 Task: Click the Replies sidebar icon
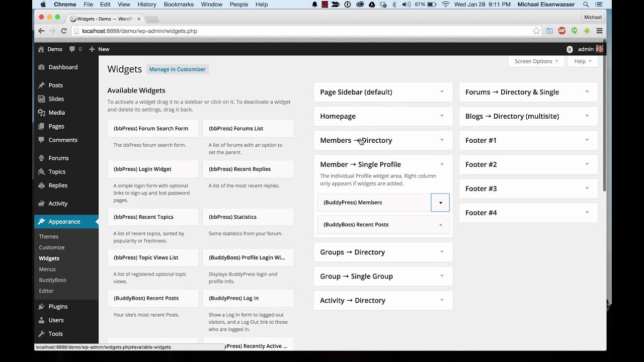41,185
